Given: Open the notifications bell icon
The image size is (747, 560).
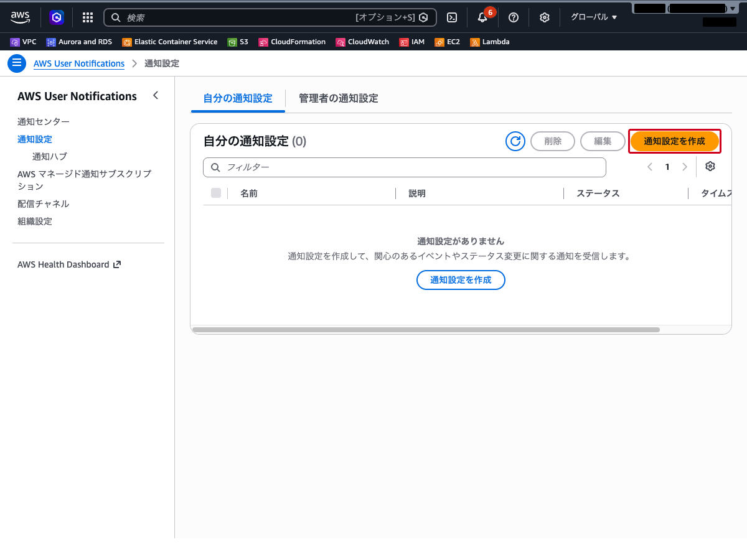Looking at the screenshot, I should click(482, 17).
